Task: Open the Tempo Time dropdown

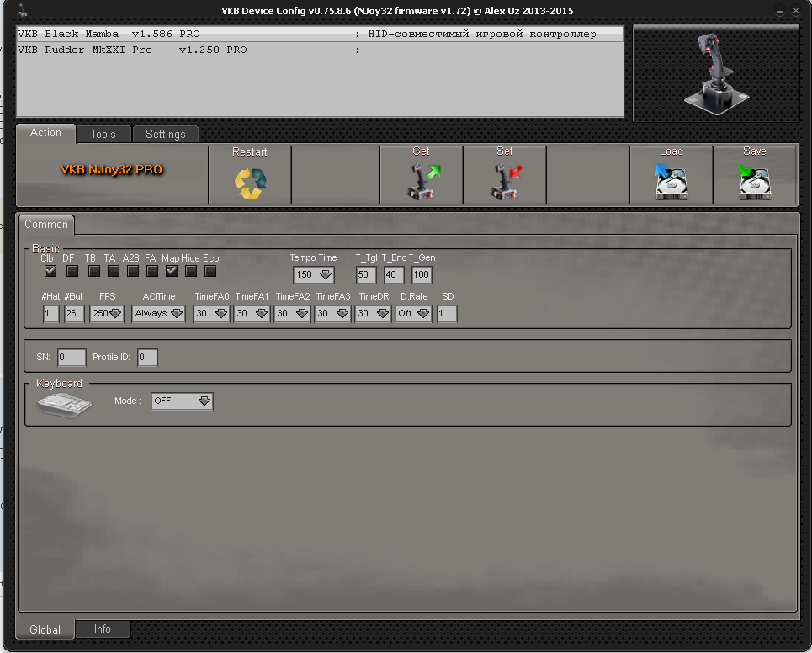Action: (313, 274)
